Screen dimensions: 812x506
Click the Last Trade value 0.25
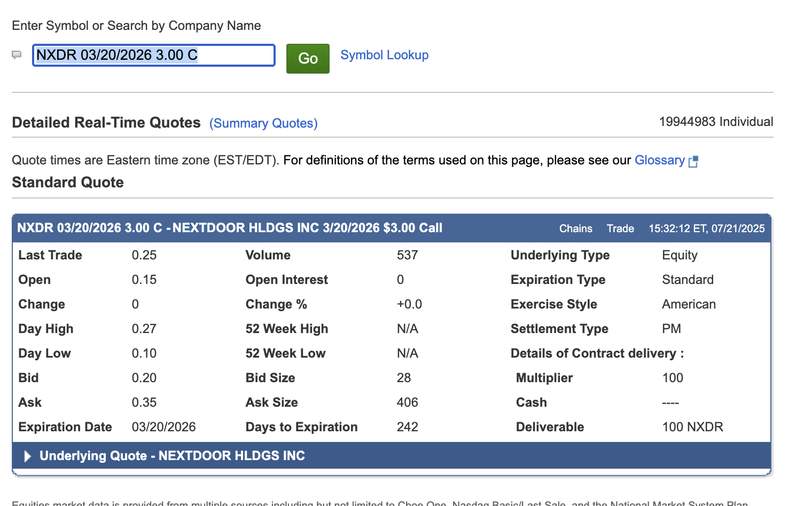[x=144, y=255]
